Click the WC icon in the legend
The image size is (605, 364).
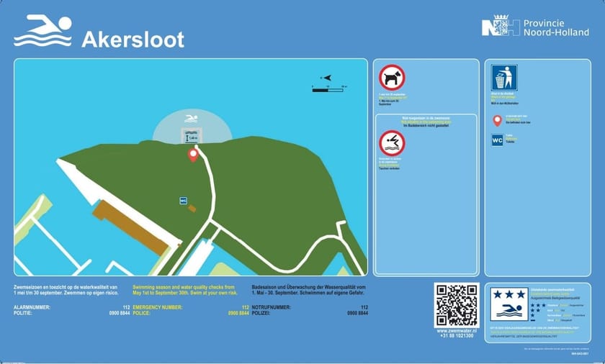click(x=498, y=140)
